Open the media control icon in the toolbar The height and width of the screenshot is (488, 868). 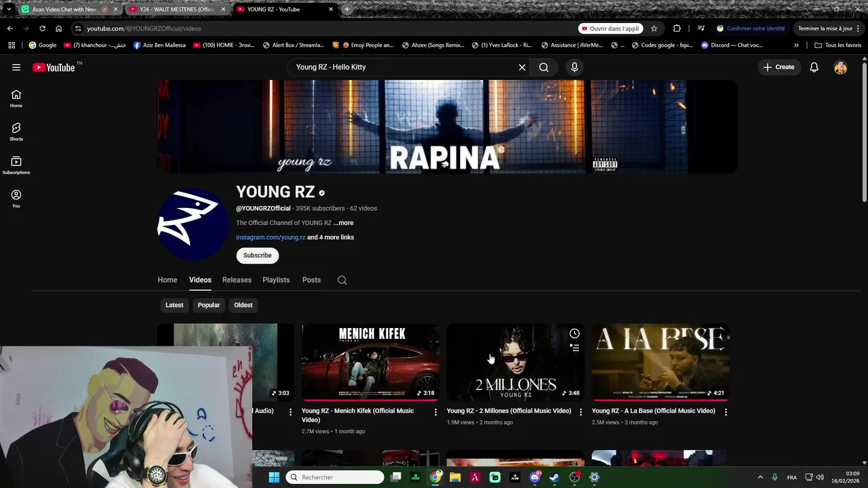point(701,28)
